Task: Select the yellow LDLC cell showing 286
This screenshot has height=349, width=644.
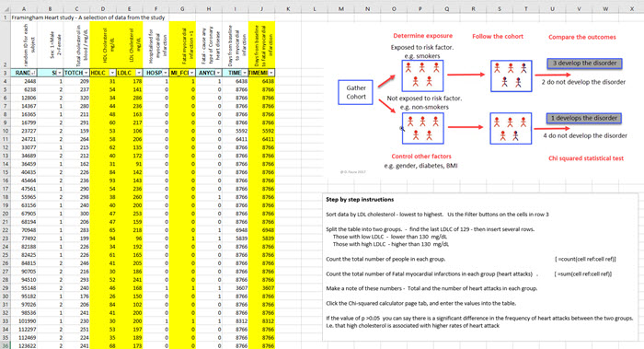Action: click(x=130, y=98)
